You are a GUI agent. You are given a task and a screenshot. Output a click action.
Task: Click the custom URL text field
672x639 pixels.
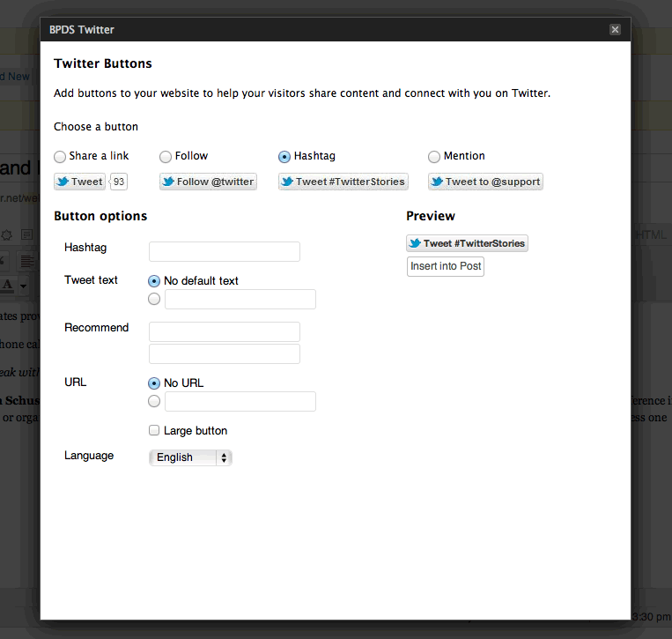tap(240, 402)
